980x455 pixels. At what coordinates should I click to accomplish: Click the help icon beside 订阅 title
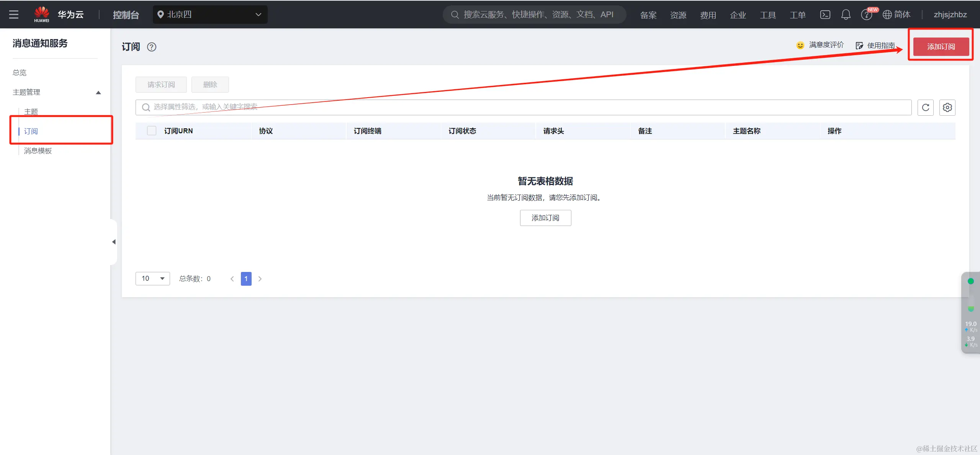pyautogui.click(x=152, y=47)
